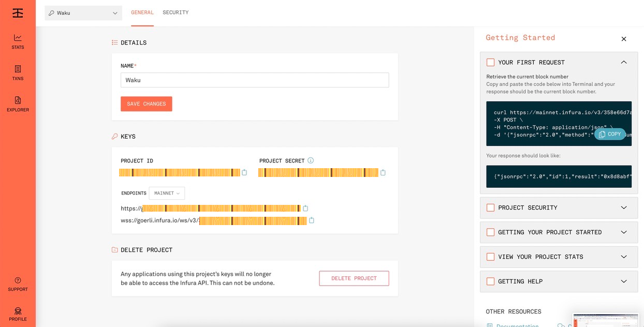
Task: Copy the wss endpoint URL
Action: click(312, 220)
